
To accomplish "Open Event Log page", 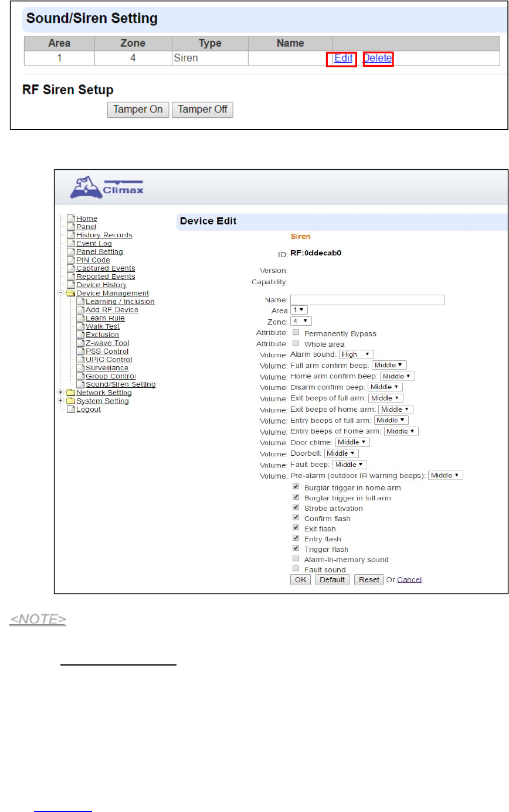I will tap(94, 243).
